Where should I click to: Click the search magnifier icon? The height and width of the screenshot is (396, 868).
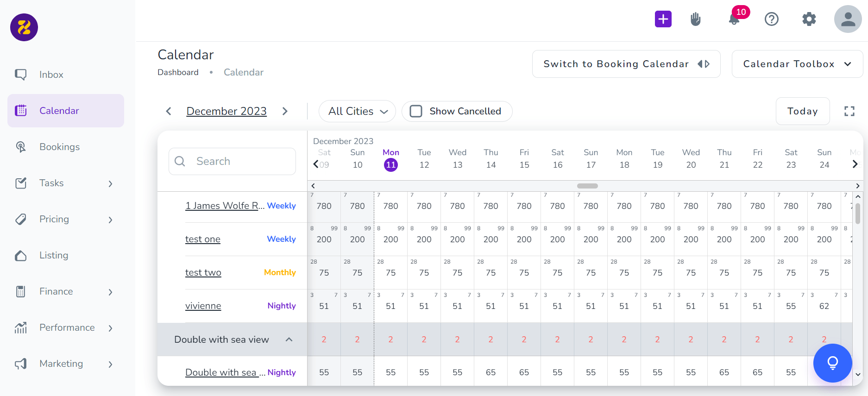point(180,161)
